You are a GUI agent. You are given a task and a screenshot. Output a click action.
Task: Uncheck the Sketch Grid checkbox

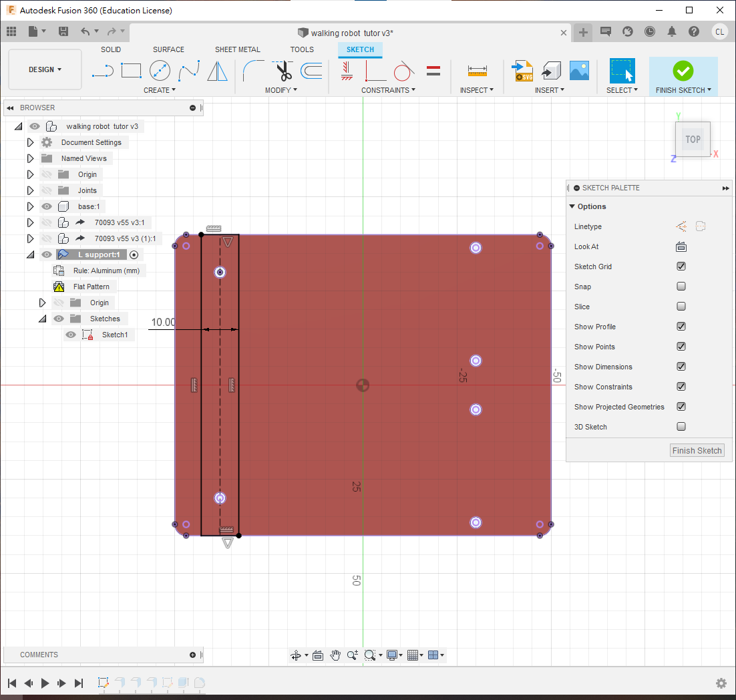pos(681,267)
